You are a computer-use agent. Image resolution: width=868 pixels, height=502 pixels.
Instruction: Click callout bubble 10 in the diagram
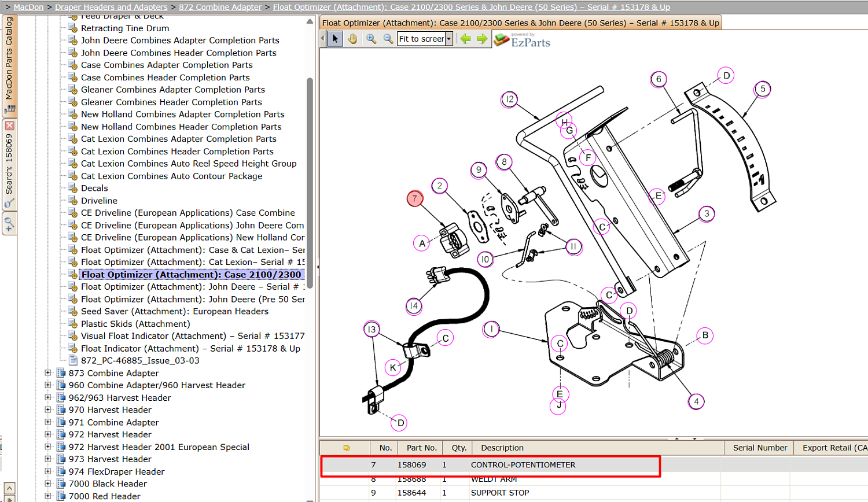pyautogui.click(x=485, y=260)
